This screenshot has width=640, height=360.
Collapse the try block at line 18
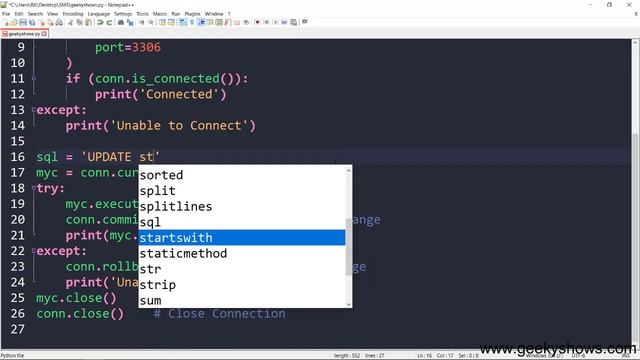pyautogui.click(x=34, y=188)
